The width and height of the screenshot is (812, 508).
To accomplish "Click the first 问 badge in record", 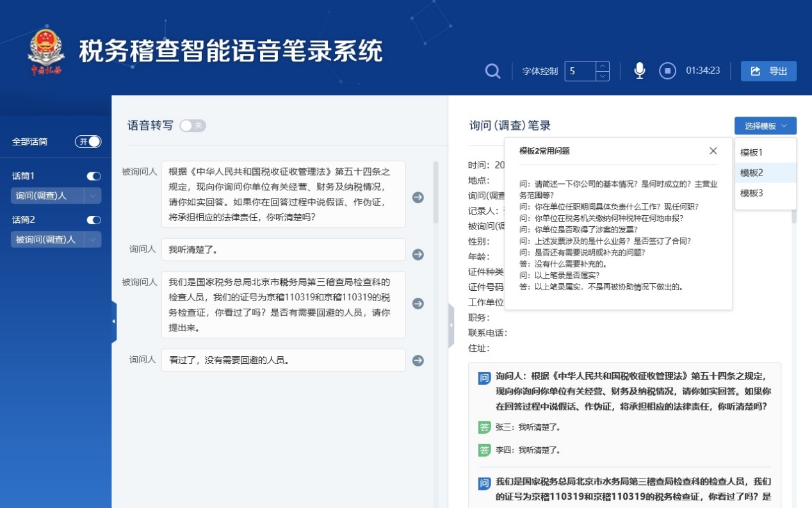I will (485, 379).
